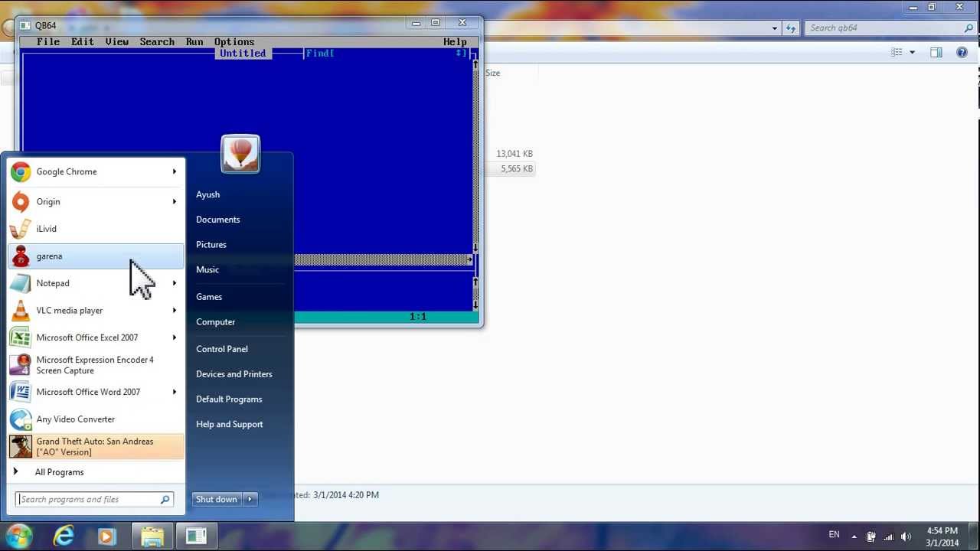Open Devices and Printers
980x551 pixels.
(234, 374)
